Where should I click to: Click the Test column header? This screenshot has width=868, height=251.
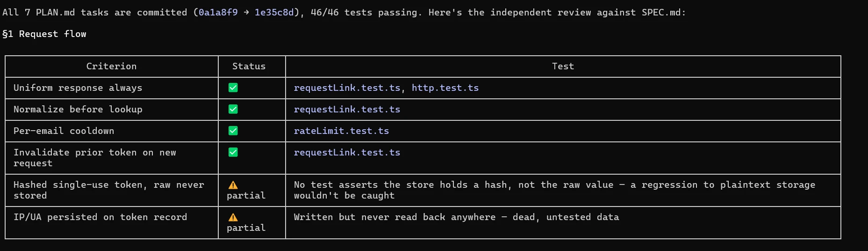[563, 66]
